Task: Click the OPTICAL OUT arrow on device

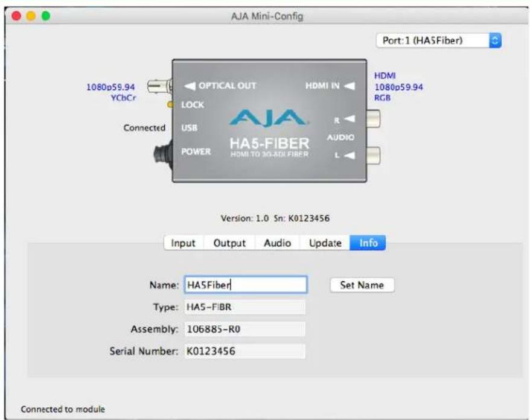Action: pyautogui.click(x=190, y=86)
